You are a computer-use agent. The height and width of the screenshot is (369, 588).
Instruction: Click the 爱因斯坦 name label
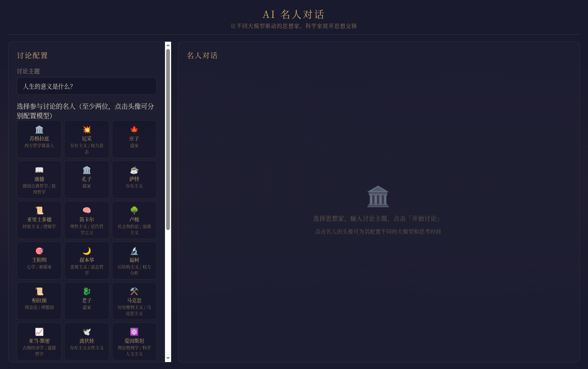134,341
